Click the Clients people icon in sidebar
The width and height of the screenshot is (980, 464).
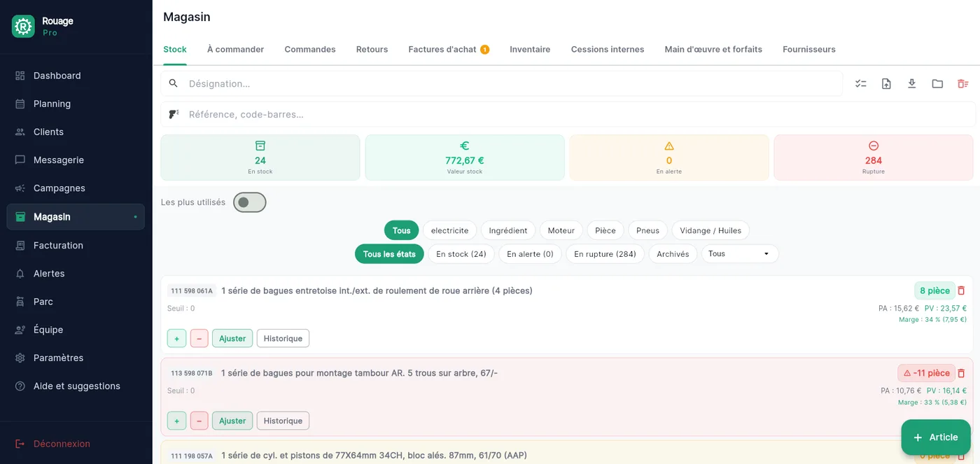[20, 132]
